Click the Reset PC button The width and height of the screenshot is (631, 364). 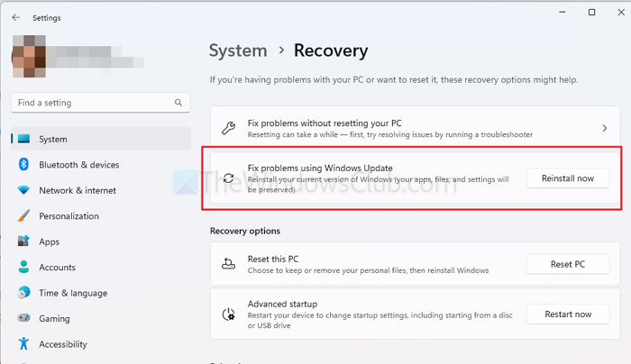(568, 264)
